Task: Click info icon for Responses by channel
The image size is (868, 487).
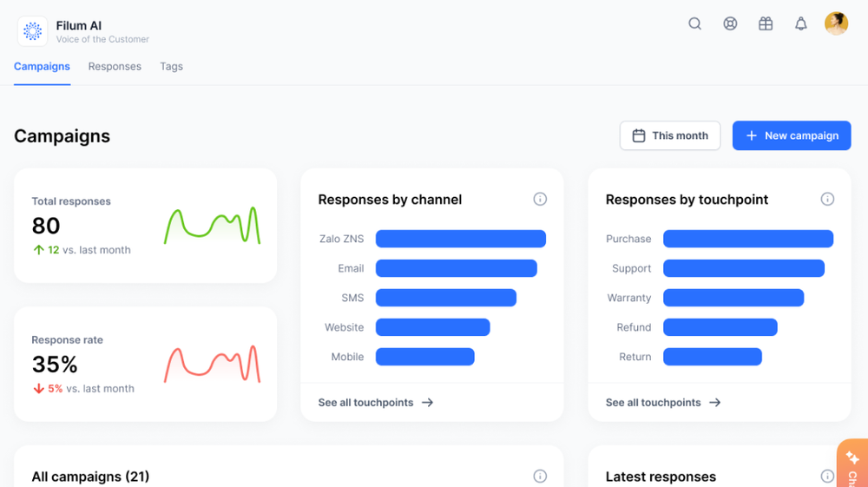Action: (540, 200)
